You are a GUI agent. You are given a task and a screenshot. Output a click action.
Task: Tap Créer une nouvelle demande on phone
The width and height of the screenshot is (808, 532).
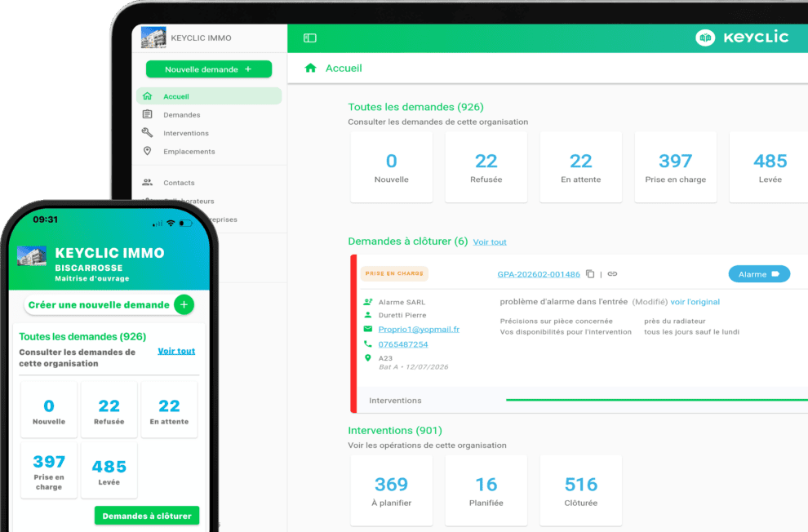pos(109,305)
